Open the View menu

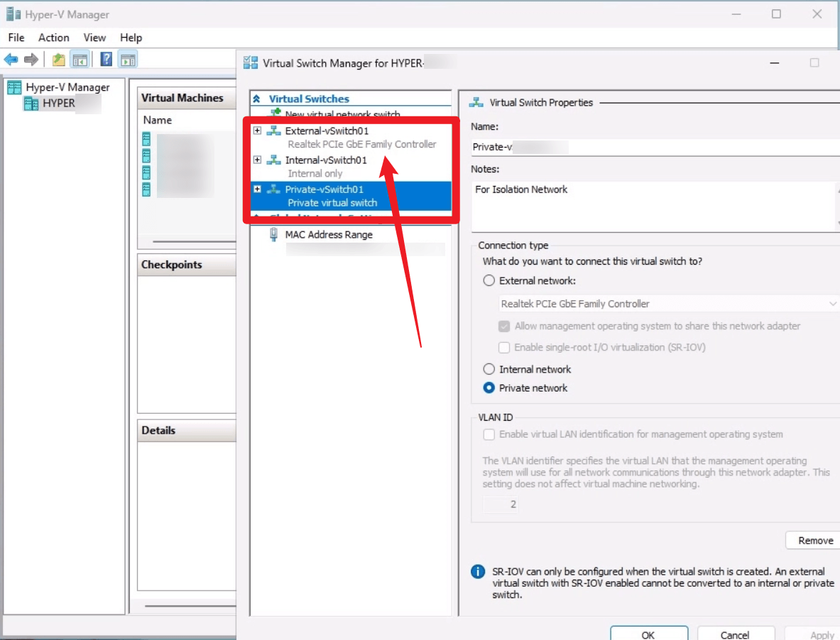coord(94,38)
